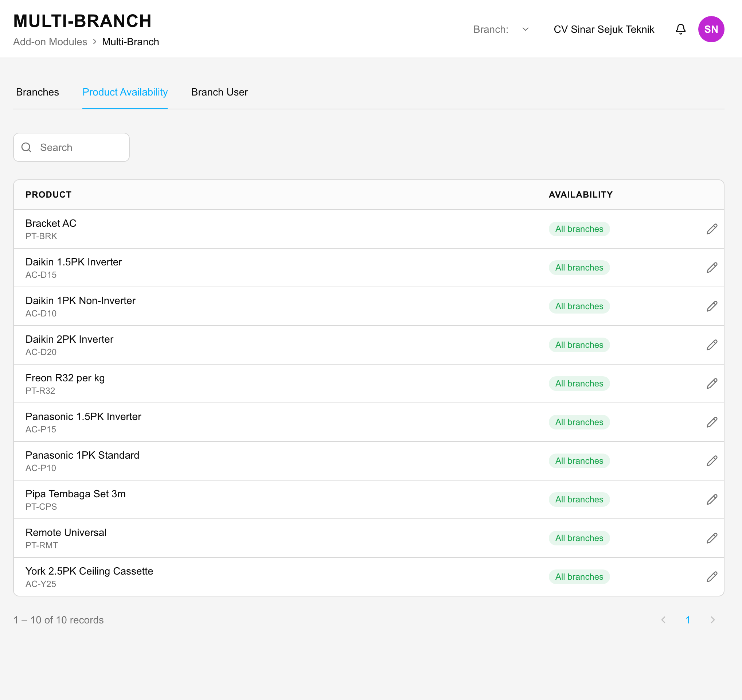Select page 1 in pagination
This screenshot has width=742, height=700.
688,620
